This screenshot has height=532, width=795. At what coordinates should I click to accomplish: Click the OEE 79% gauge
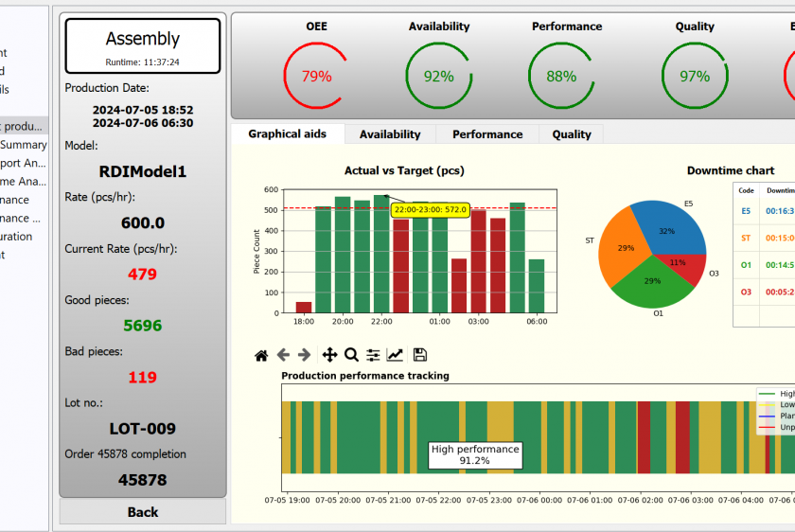(316, 76)
